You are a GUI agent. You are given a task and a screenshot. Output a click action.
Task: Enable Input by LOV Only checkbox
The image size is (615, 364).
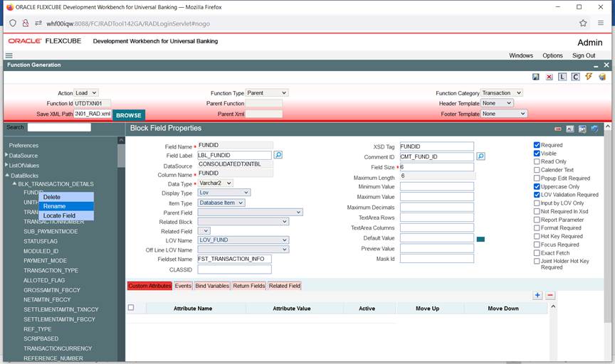click(537, 203)
